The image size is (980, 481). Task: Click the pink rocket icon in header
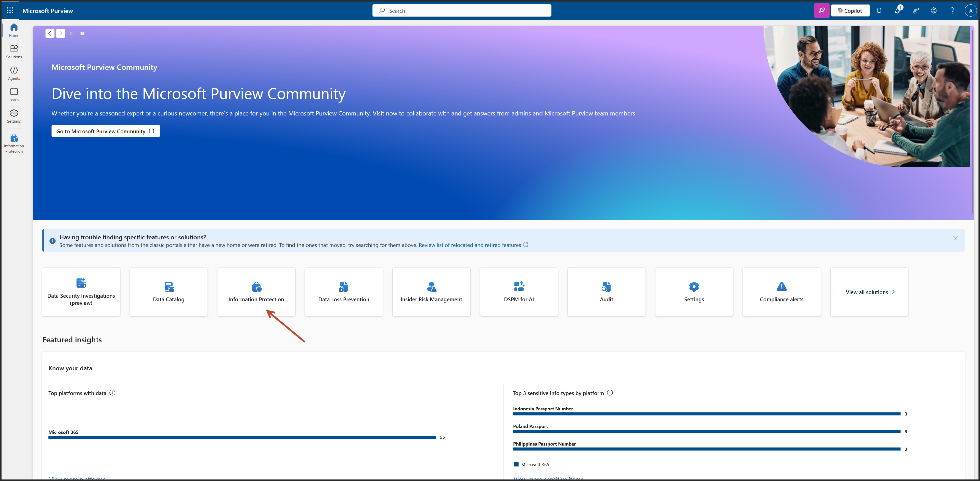(x=821, y=11)
